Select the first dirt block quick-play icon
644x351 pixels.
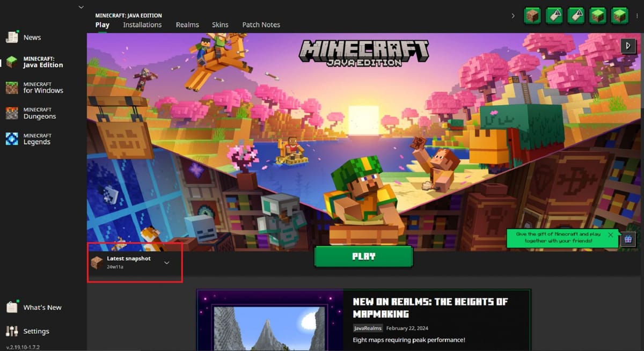coord(532,16)
